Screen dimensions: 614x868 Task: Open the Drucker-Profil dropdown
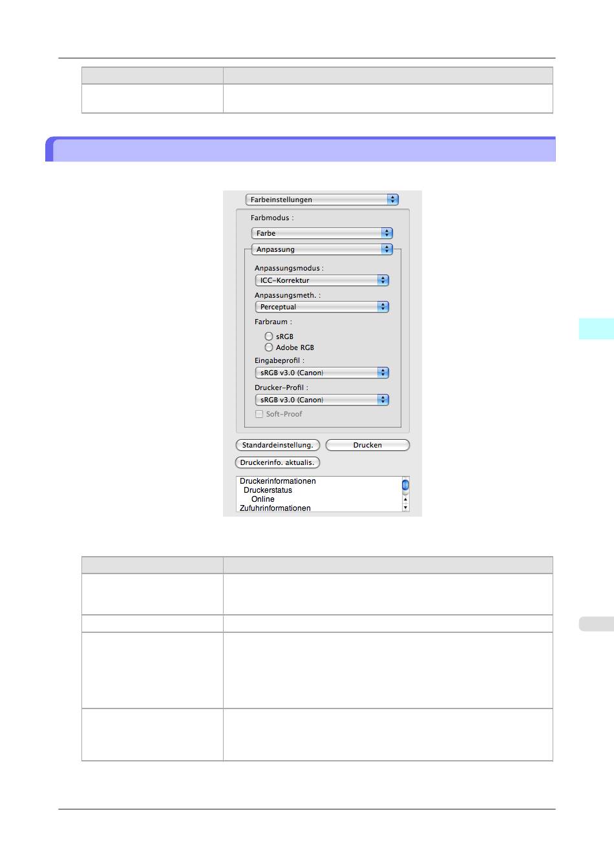(x=322, y=400)
